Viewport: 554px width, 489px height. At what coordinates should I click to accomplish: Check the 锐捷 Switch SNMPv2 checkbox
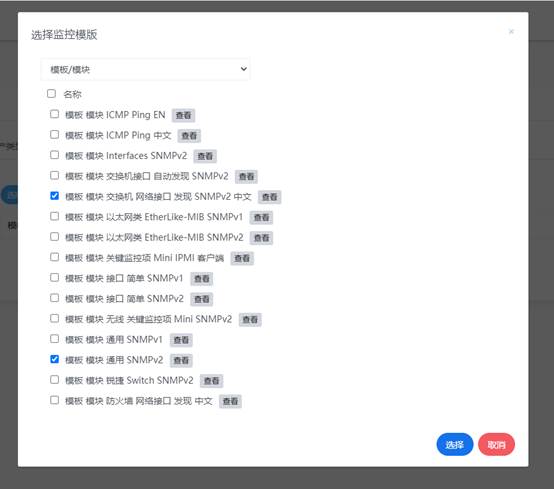pyautogui.click(x=54, y=380)
